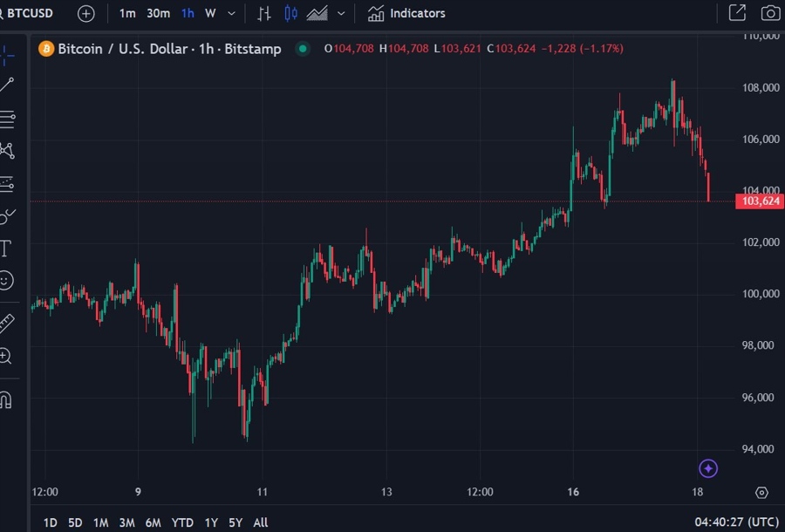Select the 1h timeframe
Screen dimensions: 785x532
point(188,13)
